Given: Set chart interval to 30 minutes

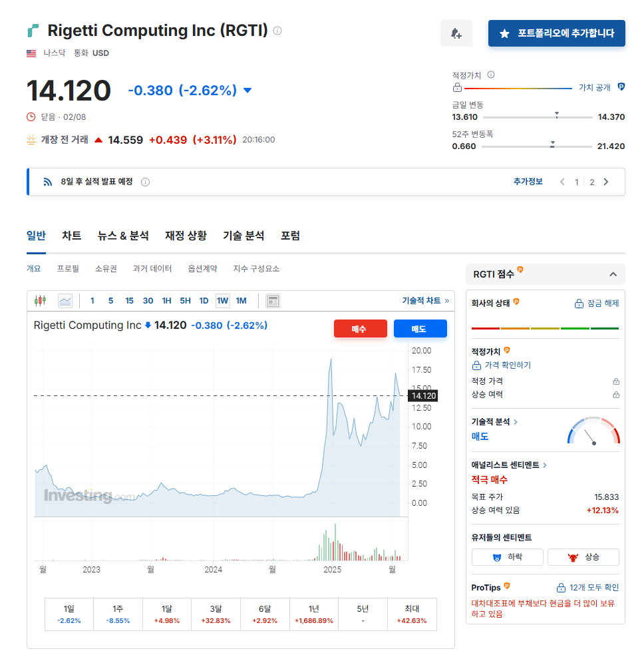Looking at the screenshot, I should 148,301.
